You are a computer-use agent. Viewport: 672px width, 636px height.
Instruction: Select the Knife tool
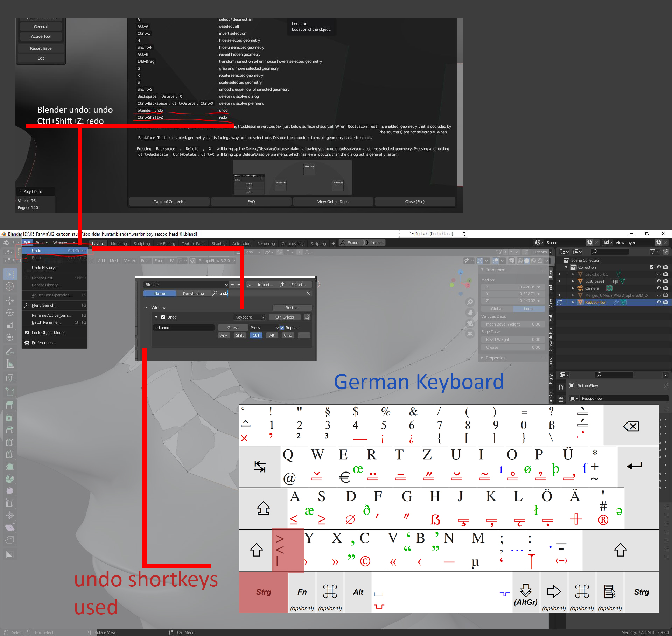tap(10, 454)
